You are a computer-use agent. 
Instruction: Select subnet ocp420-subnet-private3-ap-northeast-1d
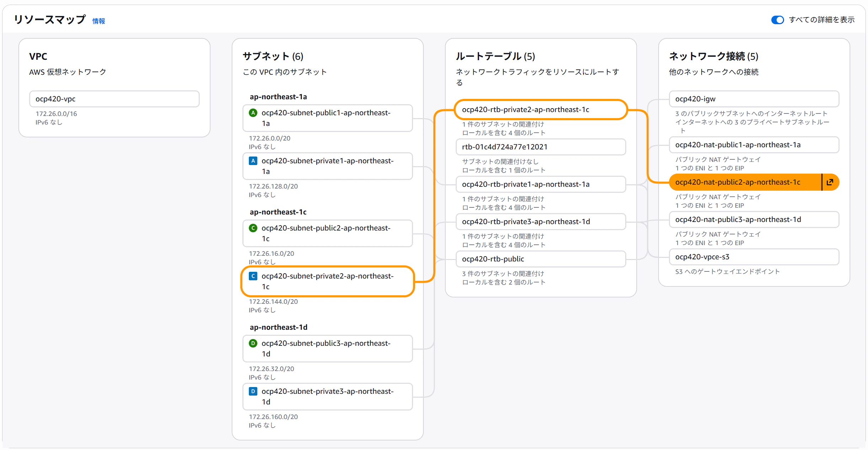[328, 397]
